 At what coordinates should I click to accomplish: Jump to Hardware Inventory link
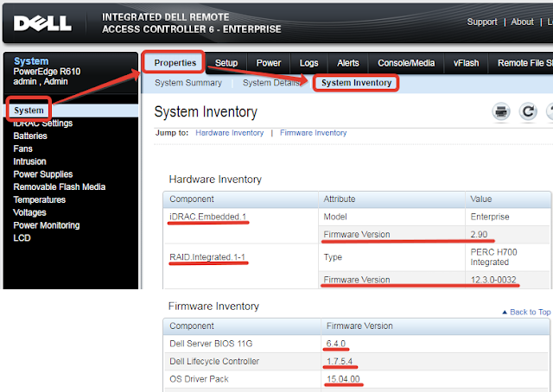230,133
